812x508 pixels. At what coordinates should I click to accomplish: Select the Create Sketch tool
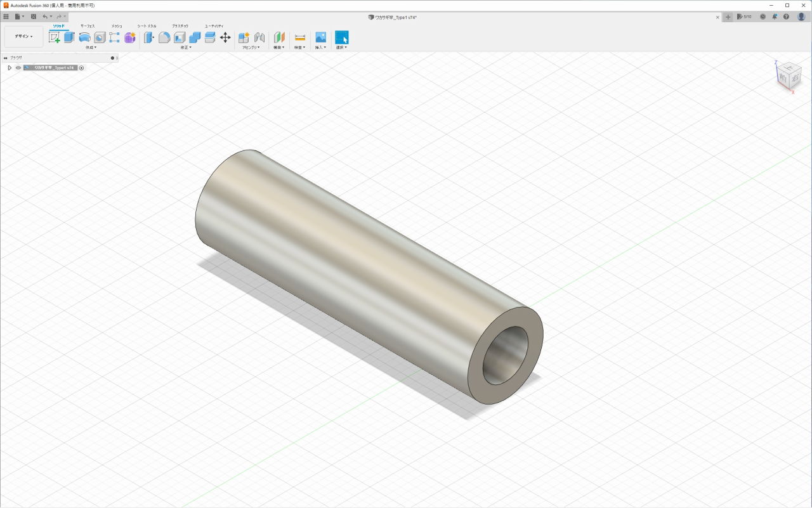pyautogui.click(x=55, y=37)
